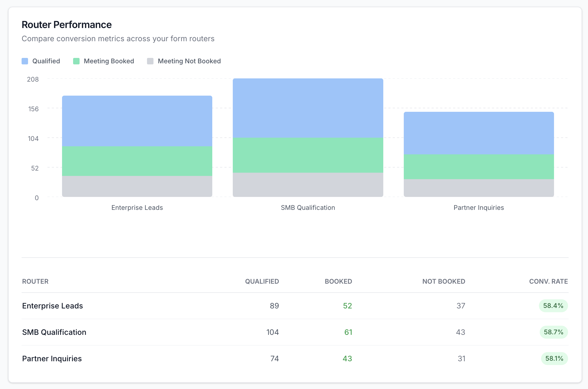The image size is (588, 389).
Task: Click the Meeting Not Booked gray swatch
Action: point(150,61)
